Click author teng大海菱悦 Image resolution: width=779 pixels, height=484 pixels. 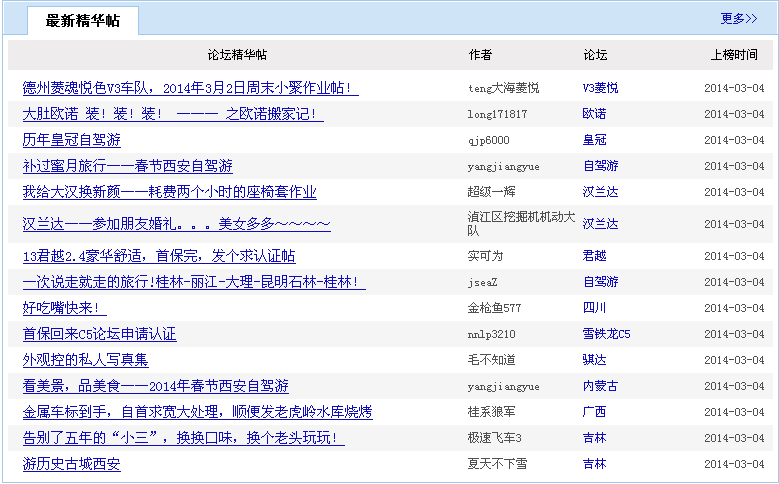(x=503, y=88)
